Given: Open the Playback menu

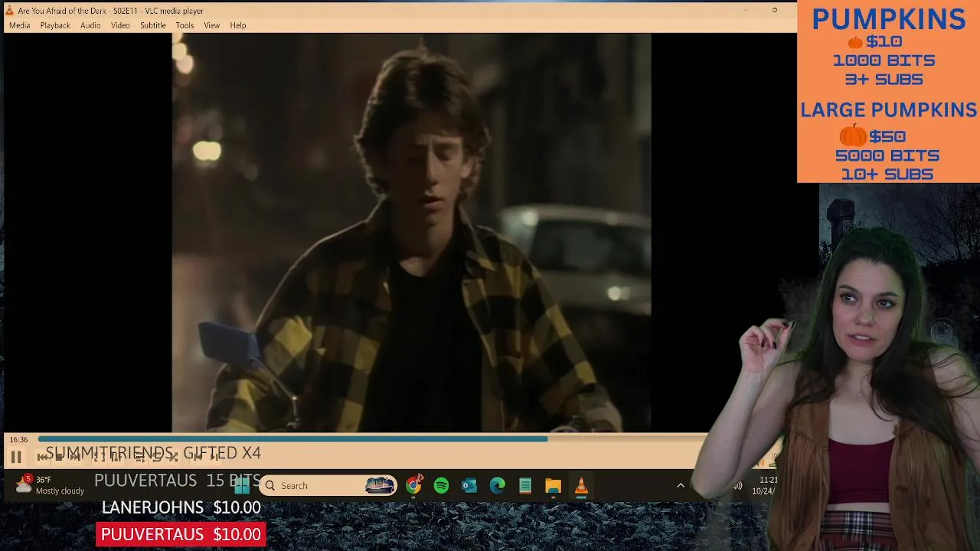Looking at the screenshot, I should tap(55, 25).
